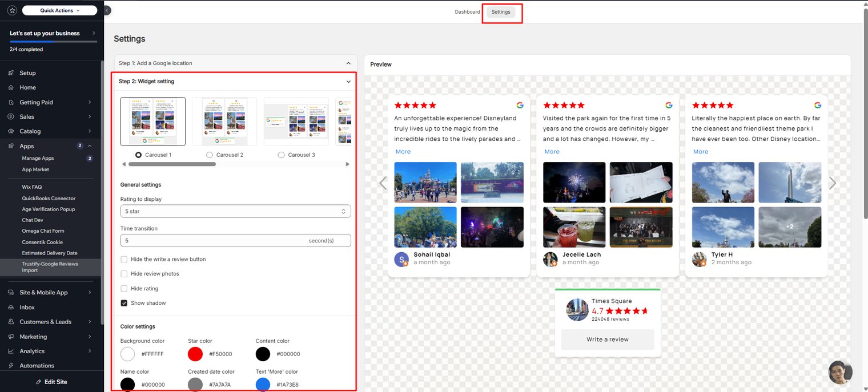868x392 pixels.
Task: Click the Getting Paid icon
Action: point(11,102)
